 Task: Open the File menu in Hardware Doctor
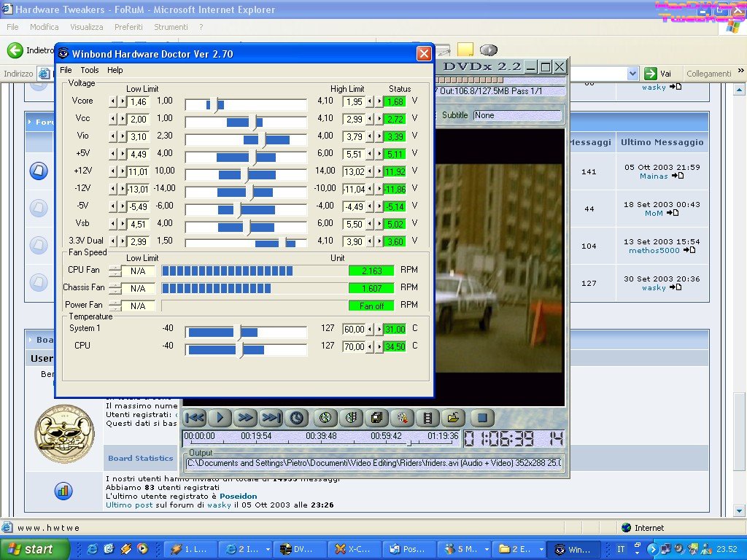66,70
